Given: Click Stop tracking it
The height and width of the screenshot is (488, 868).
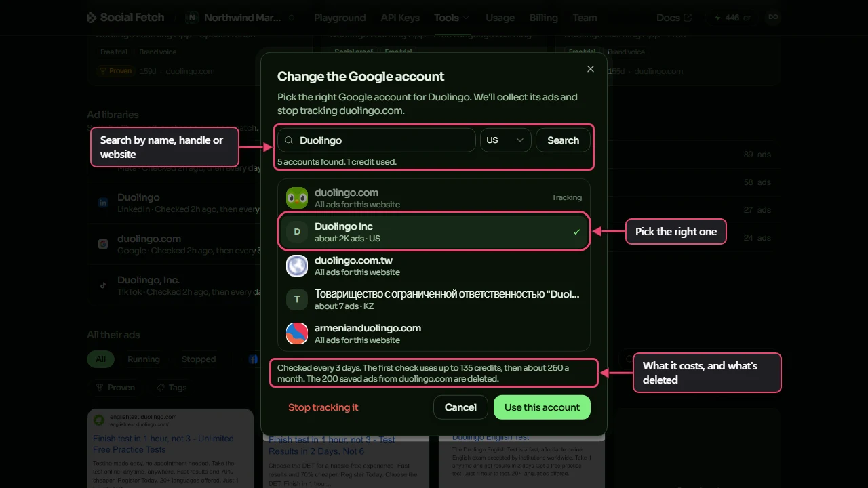Looking at the screenshot, I should click(323, 407).
